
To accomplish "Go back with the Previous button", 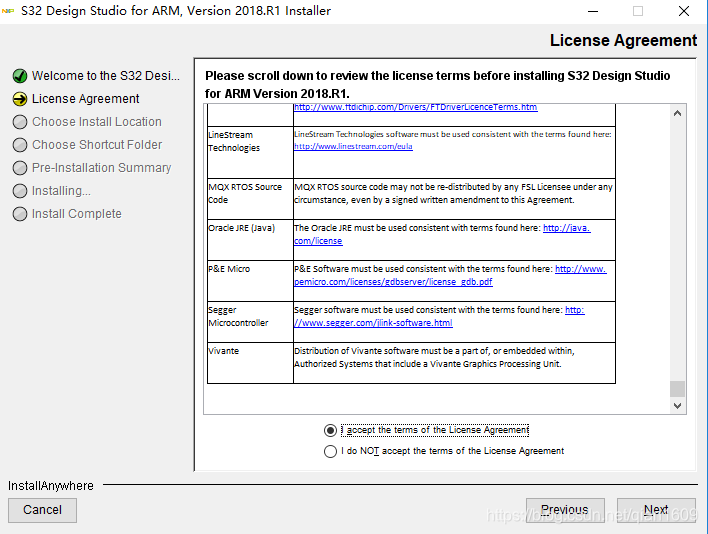I will point(565,509).
